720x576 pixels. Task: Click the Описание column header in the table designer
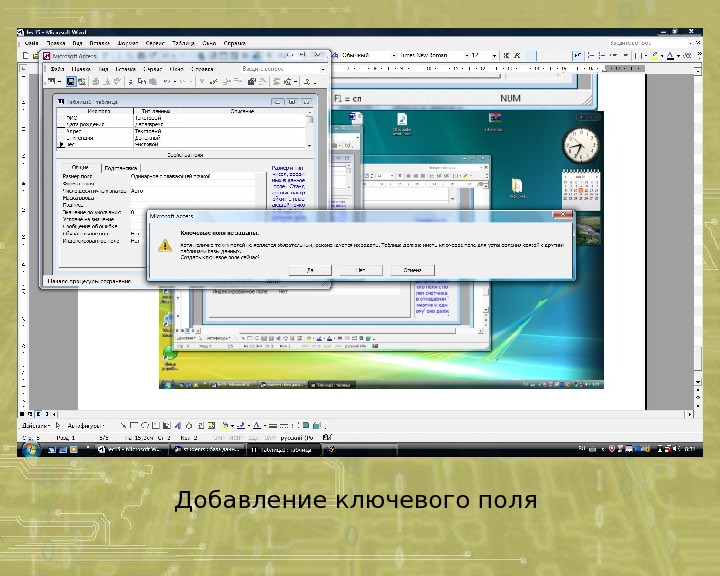242,111
